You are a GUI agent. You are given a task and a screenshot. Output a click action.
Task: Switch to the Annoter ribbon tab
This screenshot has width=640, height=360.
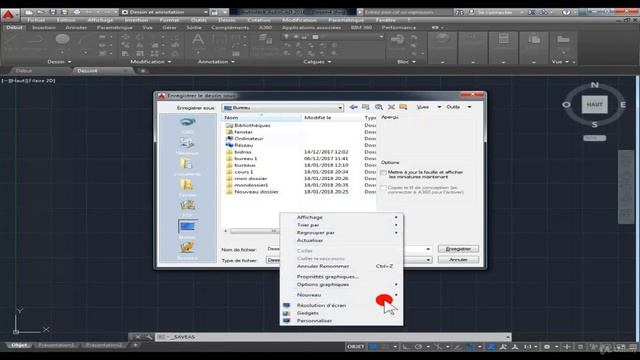[x=76, y=27]
